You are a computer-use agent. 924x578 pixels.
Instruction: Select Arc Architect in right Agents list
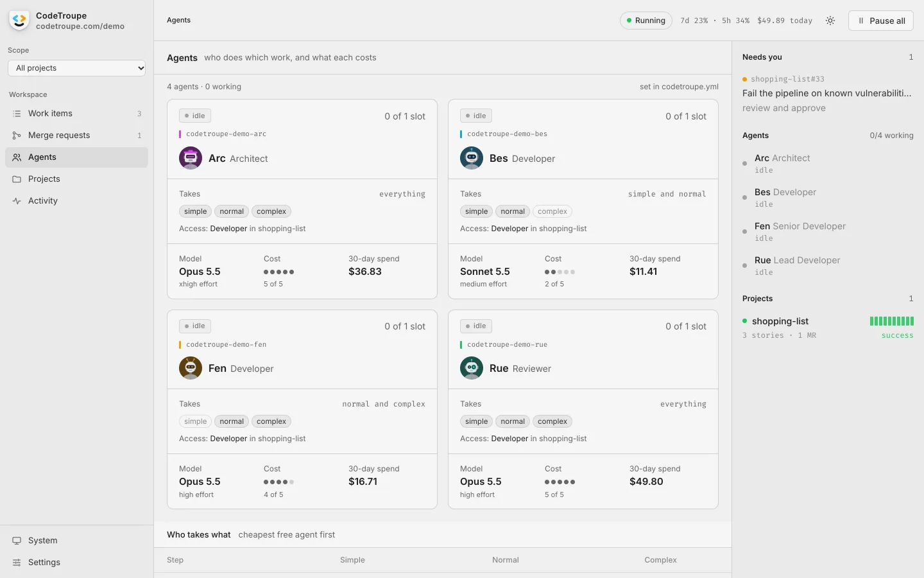click(828, 163)
